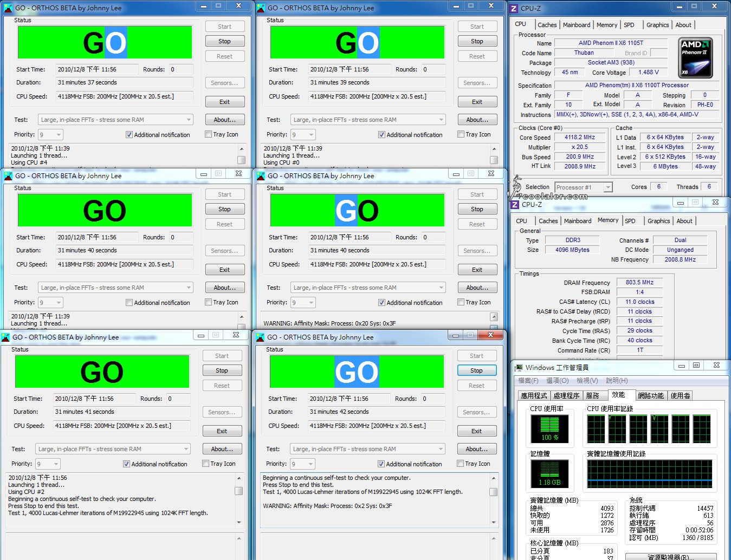The height and width of the screenshot is (560, 731).
Task: Open 檢視(V) menu in Task Manager
Action: click(587, 381)
